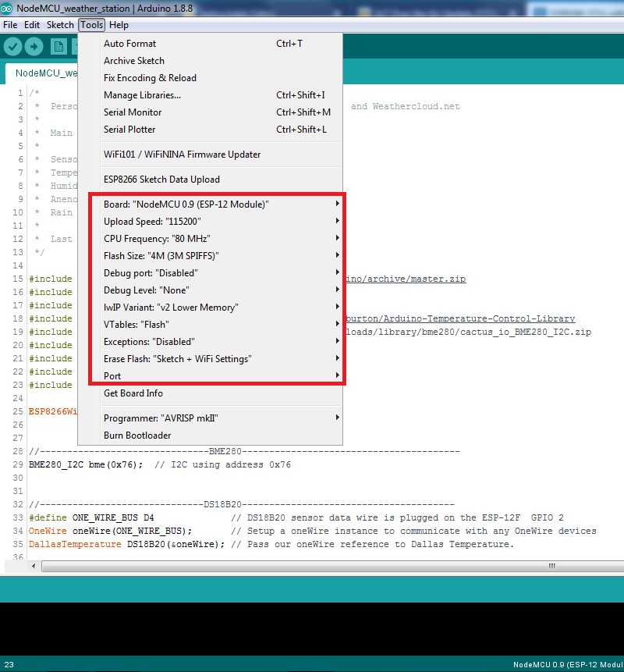This screenshot has height=672, width=624.
Task: Click #define ONE_WIRE_BUS D4 line
Action: pyautogui.click(x=91, y=517)
